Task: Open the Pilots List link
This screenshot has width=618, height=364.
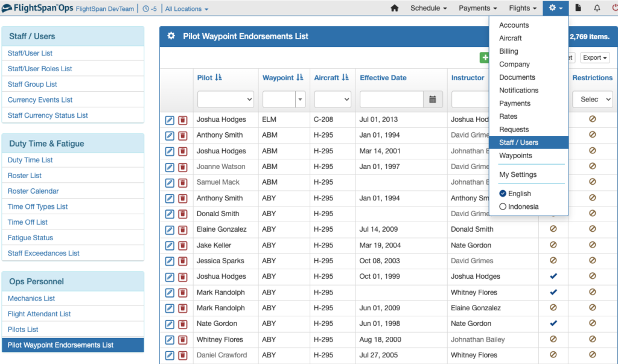Action: click(x=23, y=330)
